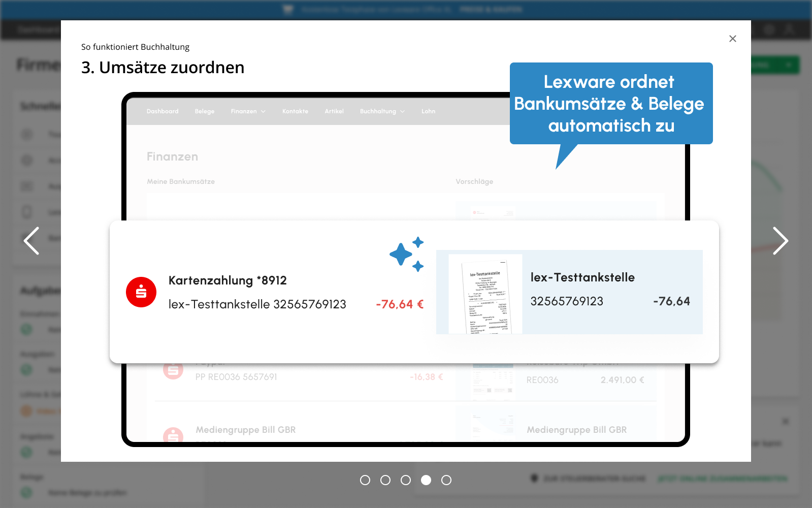
Task: Close the Buchhaltung tutorial dialog
Action: point(732,39)
